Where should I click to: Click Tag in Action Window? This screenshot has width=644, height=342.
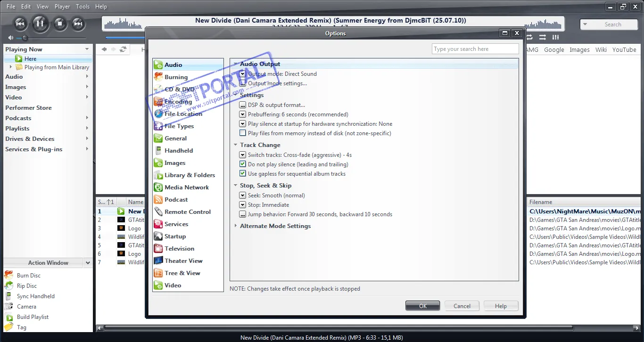(21, 327)
